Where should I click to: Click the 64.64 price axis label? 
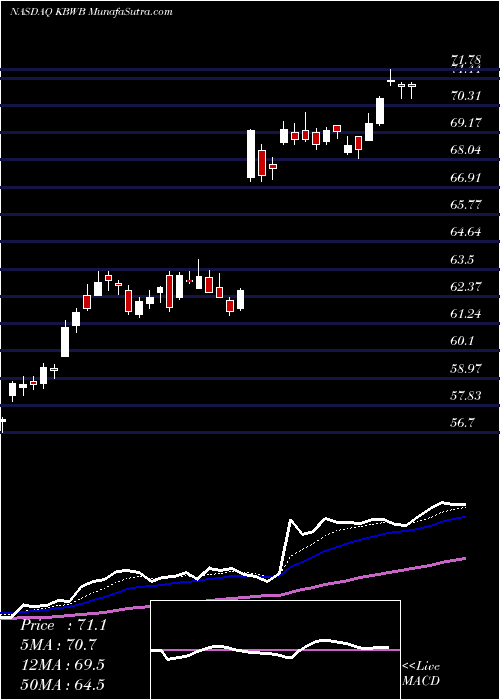click(467, 232)
